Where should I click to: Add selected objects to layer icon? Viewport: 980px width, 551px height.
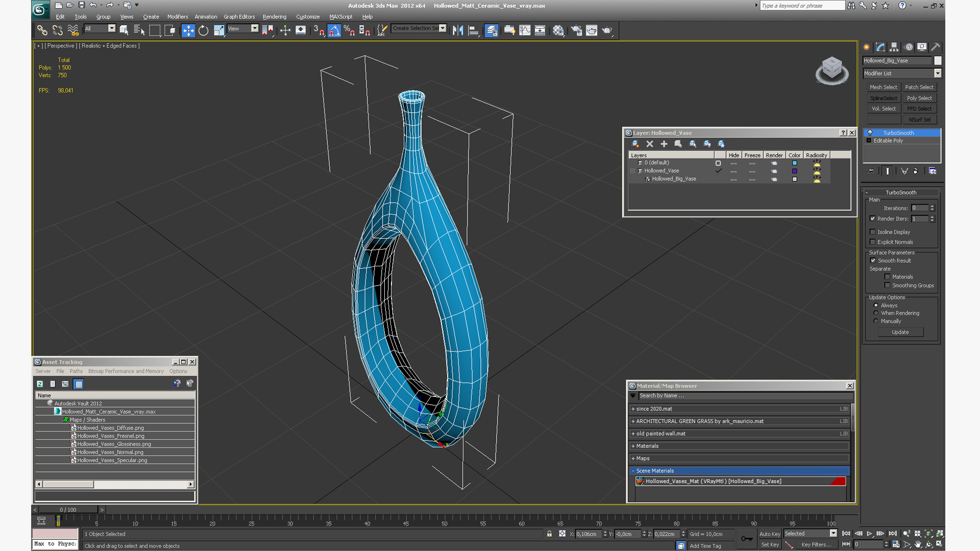point(664,144)
